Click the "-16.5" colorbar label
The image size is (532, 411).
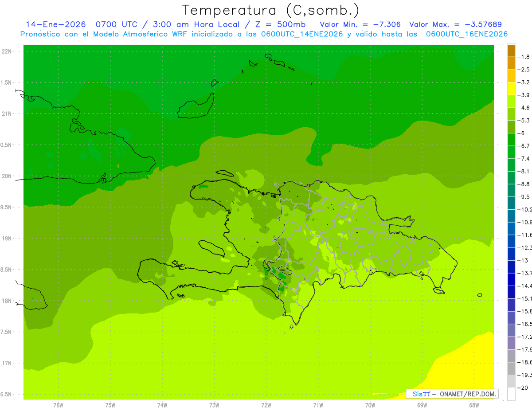(524, 324)
